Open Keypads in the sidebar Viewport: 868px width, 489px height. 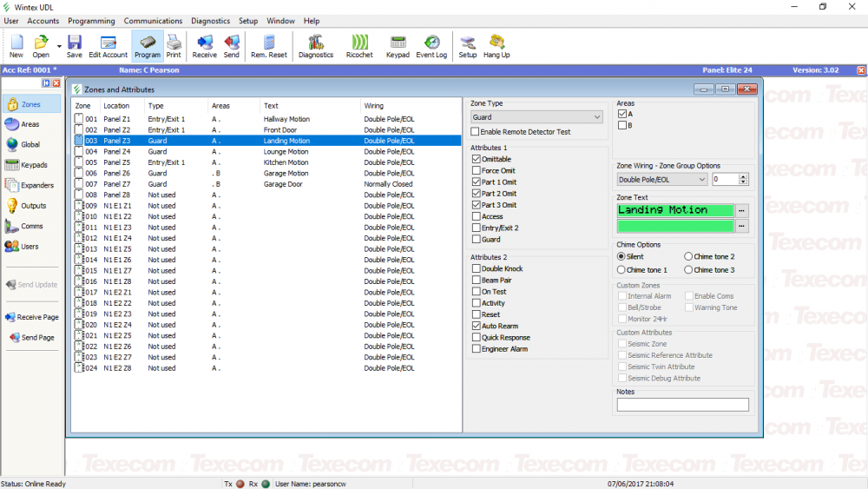tap(31, 165)
